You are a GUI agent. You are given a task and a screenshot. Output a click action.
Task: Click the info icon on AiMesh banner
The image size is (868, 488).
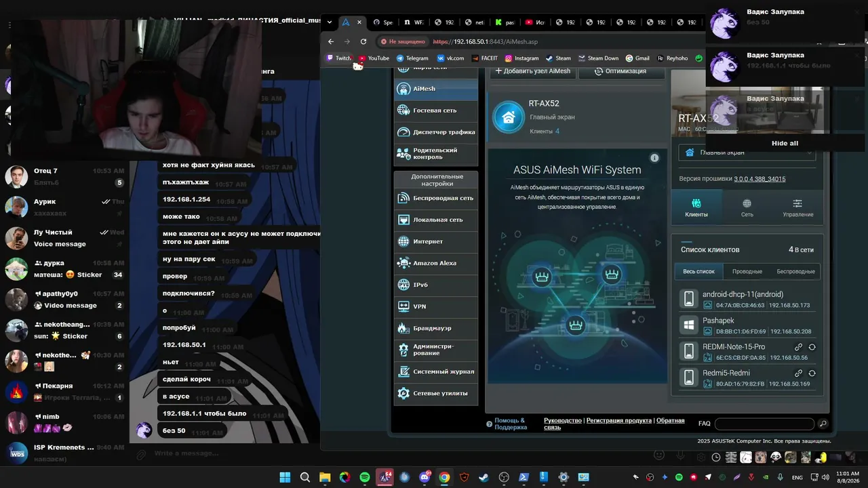[x=654, y=158]
